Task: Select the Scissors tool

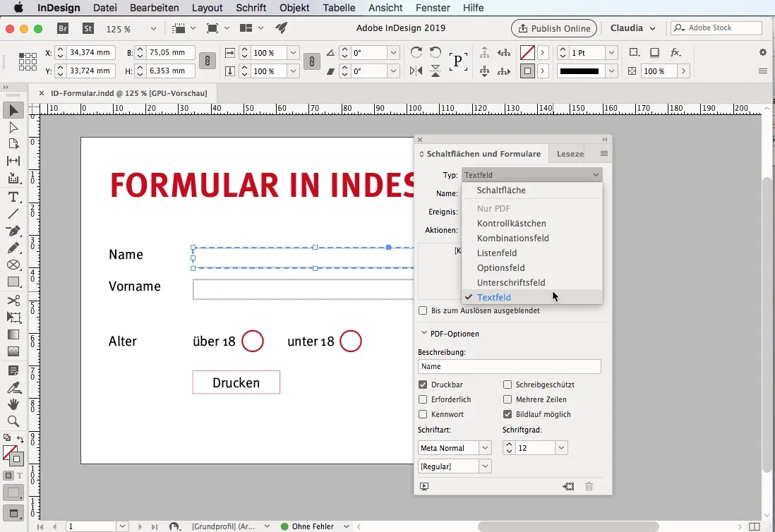Action: pos(13,300)
